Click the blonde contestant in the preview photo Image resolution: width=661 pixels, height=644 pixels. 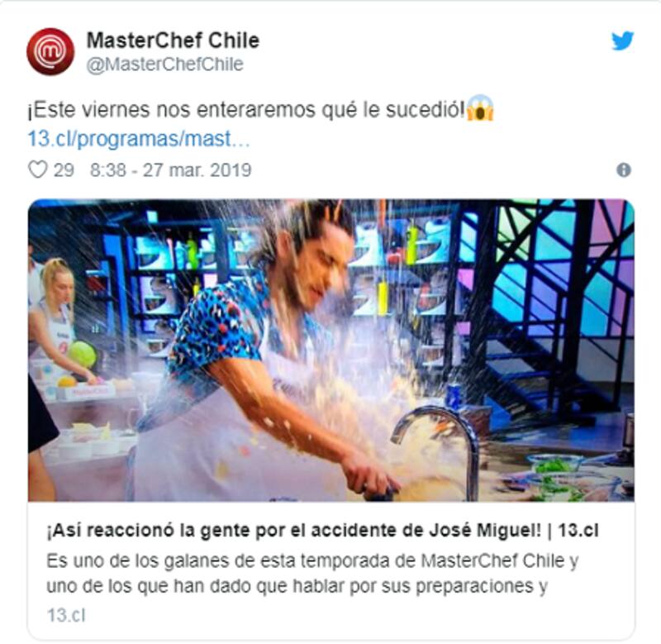[x=57, y=321]
